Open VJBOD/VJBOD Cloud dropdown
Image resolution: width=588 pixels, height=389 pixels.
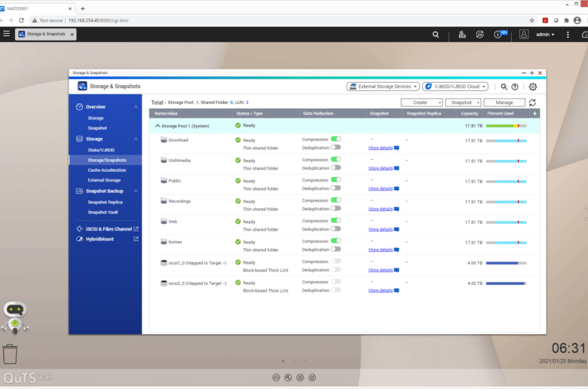[x=455, y=87]
